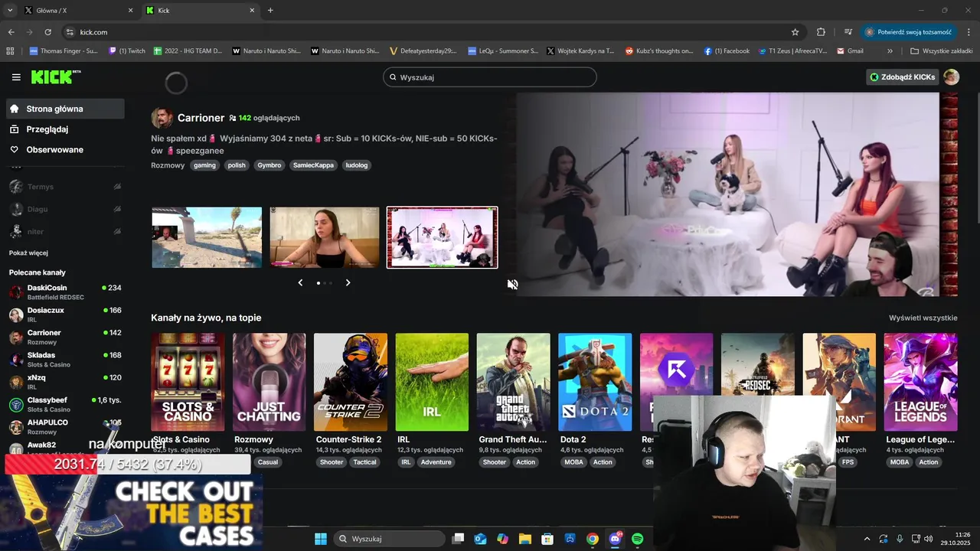
Task: Click Pokaż więcej to expand followed list
Action: click(x=28, y=253)
